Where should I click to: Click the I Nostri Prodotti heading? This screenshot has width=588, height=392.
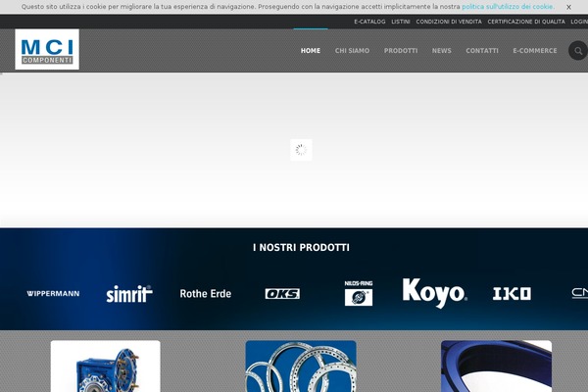(301, 248)
